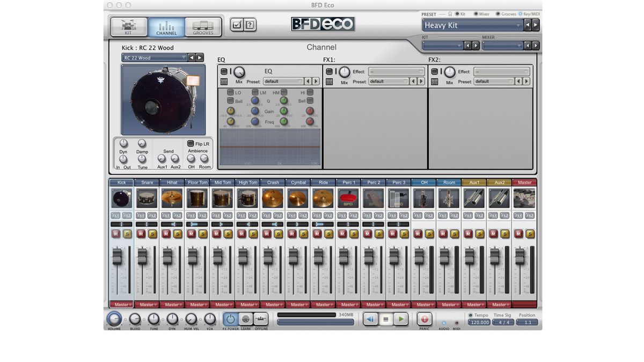
Task: Open the KIT preset dropdown
Action: click(x=442, y=46)
